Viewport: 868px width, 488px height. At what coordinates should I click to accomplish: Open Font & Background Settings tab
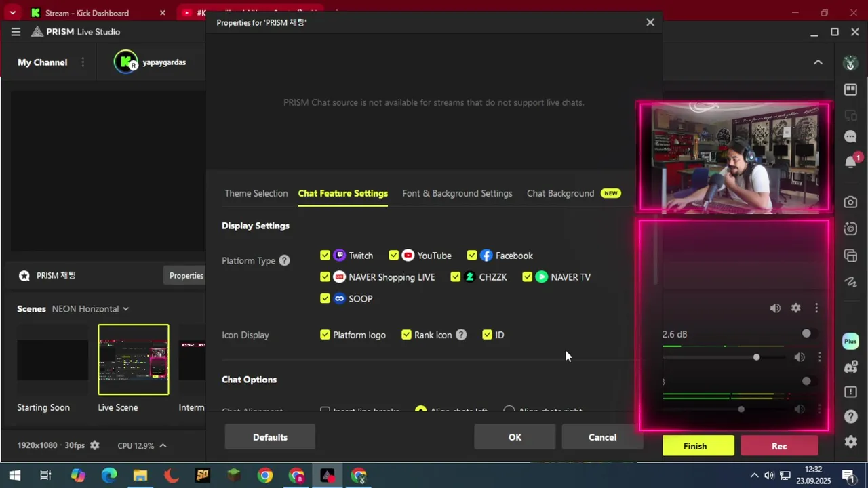click(457, 193)
